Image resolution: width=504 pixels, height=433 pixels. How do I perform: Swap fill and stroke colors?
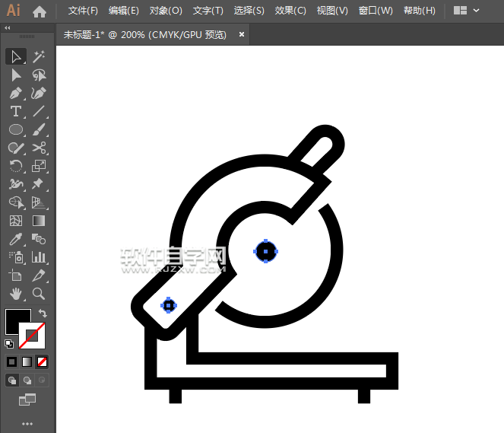tap(43, 313)
